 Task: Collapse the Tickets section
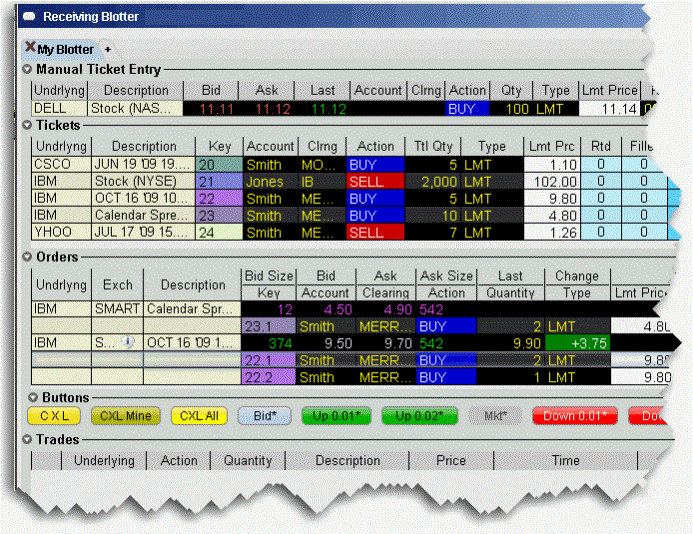27,125
